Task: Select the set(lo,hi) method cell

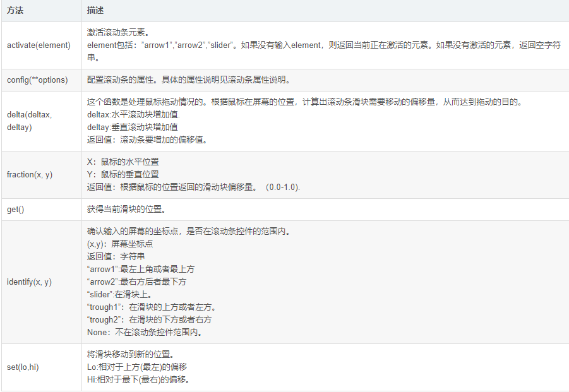Action: 42,367
